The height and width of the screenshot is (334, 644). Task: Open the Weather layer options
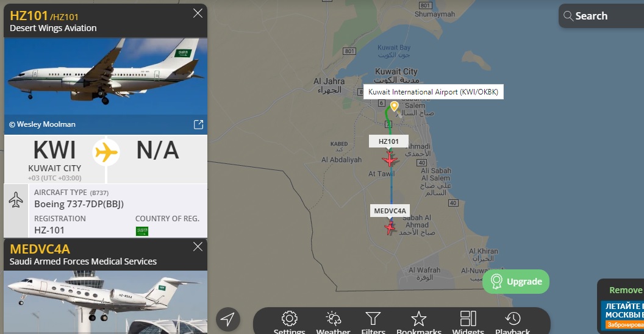point(333,319)
